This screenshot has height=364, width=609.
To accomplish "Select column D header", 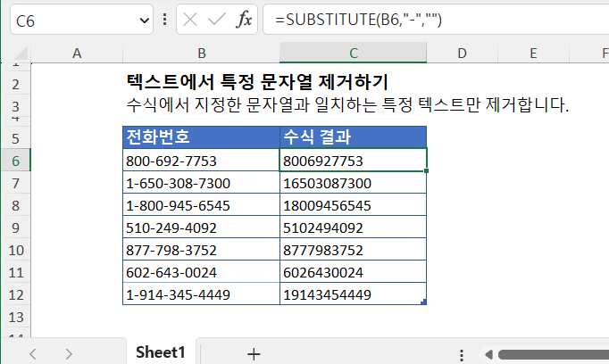I will 462,54.
